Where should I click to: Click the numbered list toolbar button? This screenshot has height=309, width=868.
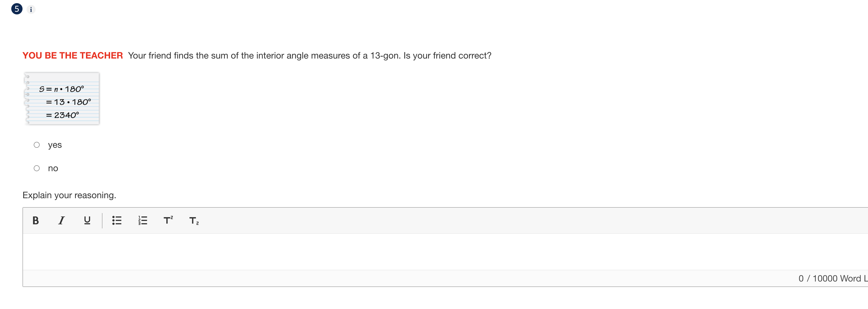[142, 221]
